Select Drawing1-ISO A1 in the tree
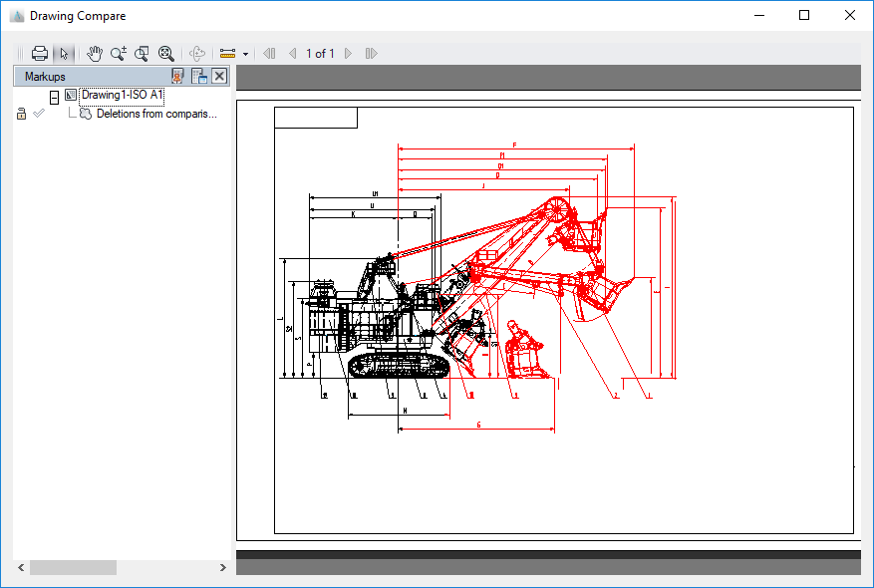 pos(121,96)
